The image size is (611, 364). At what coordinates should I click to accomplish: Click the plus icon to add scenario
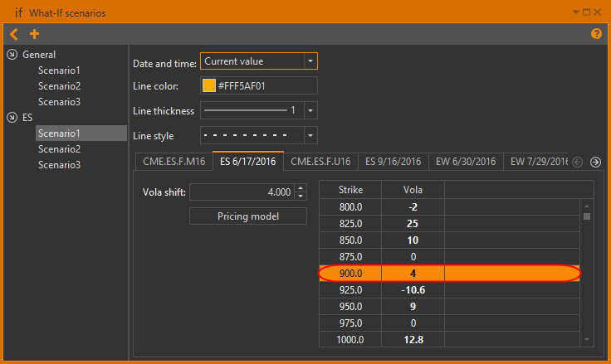[34, 34]
